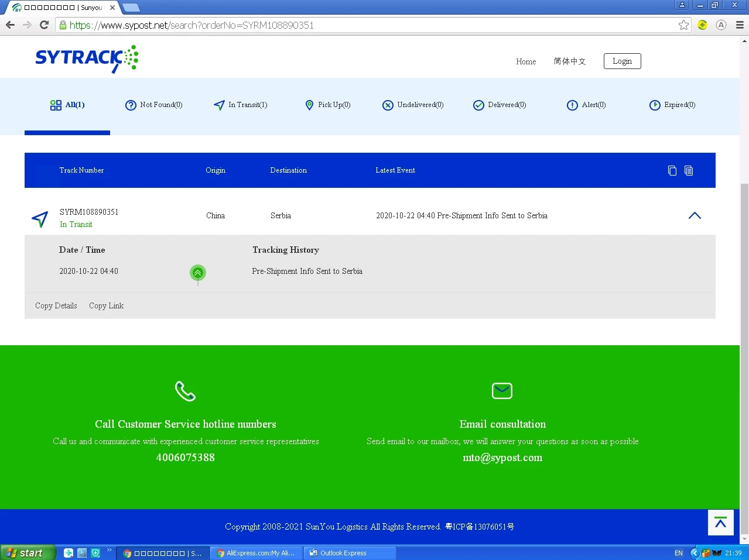Click the in-transit arrow icon beside SYRM108890351
This screenshot has width=749, height=560.
click(40, 219)
